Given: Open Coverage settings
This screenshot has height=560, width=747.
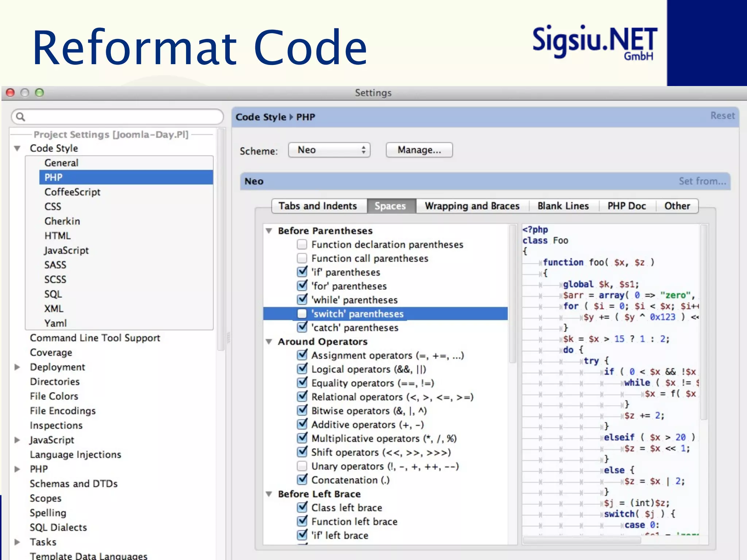Looking at the screenshot, I should (51, 353).
